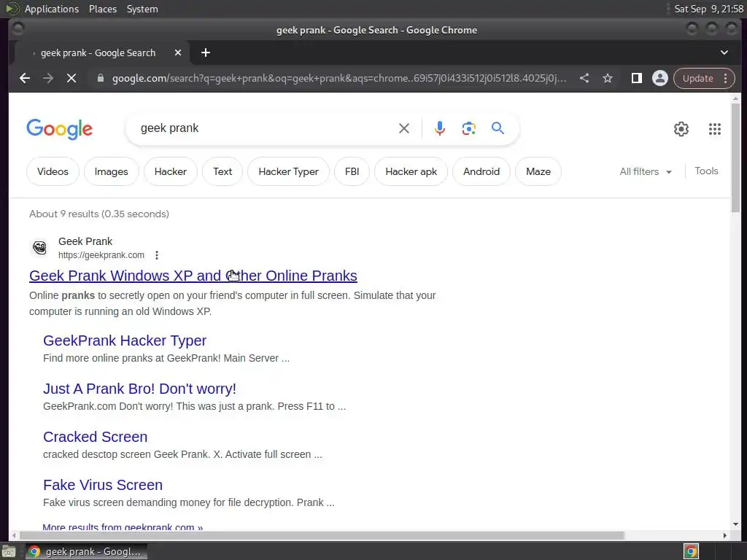Viewport: 747px width, 560px height.
Task: Open GeekPrank Hacker Typer link
Action: pyautogui.click(x=125, y=341)
